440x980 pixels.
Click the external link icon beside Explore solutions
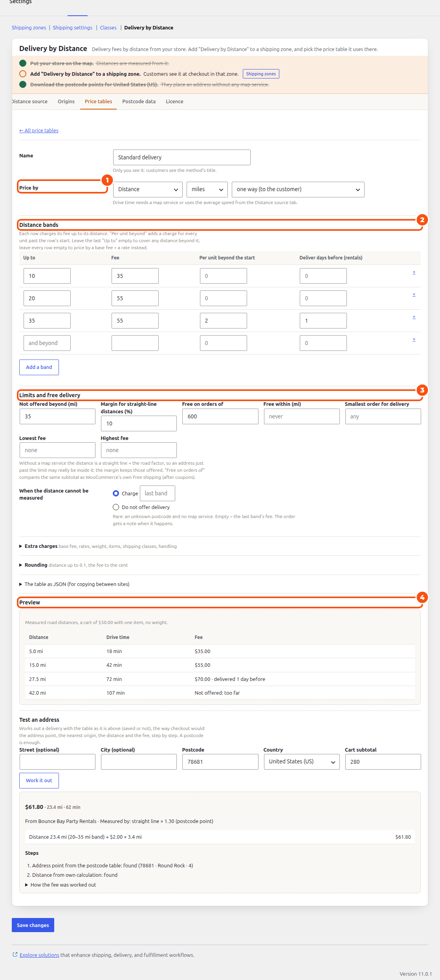15,954
